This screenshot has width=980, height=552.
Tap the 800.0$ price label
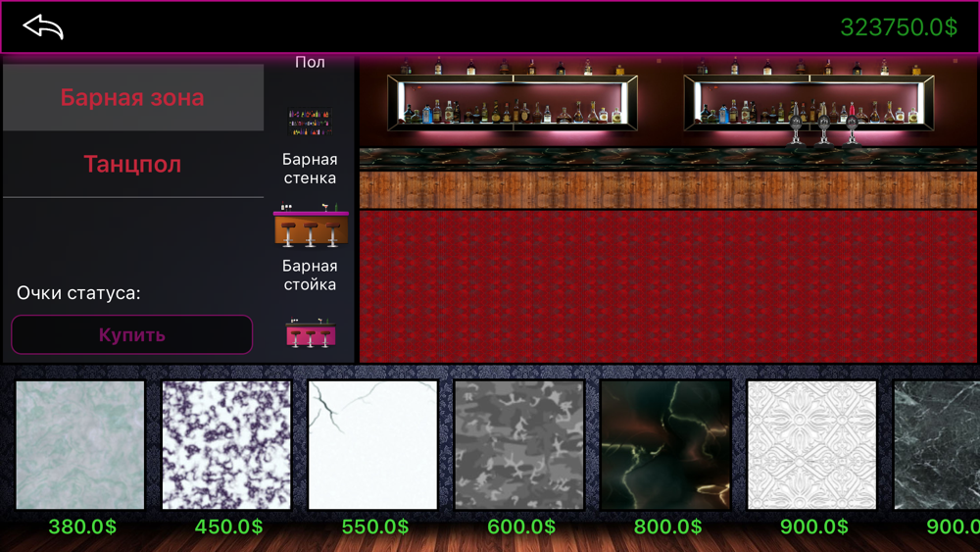coord(667,527)
